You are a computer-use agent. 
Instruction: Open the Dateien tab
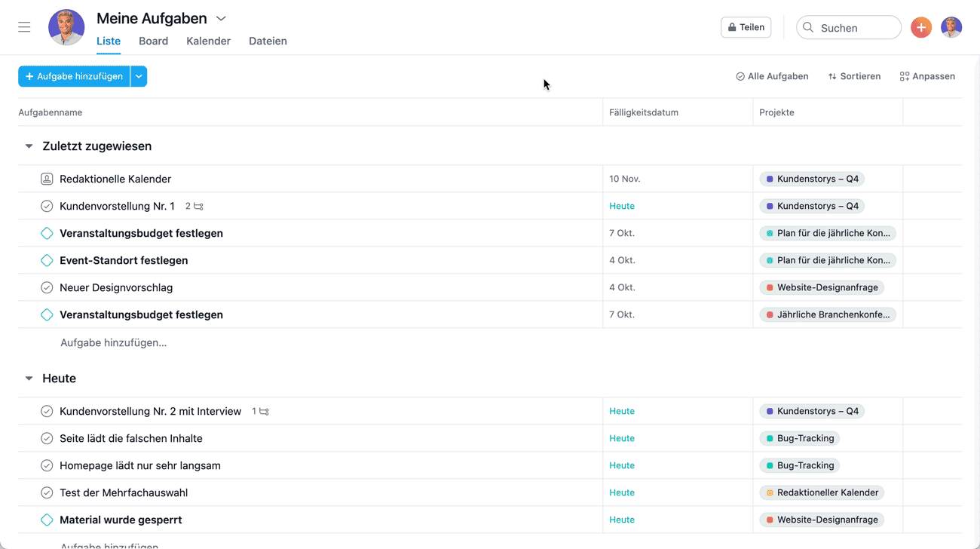click(x=268, y=41)
